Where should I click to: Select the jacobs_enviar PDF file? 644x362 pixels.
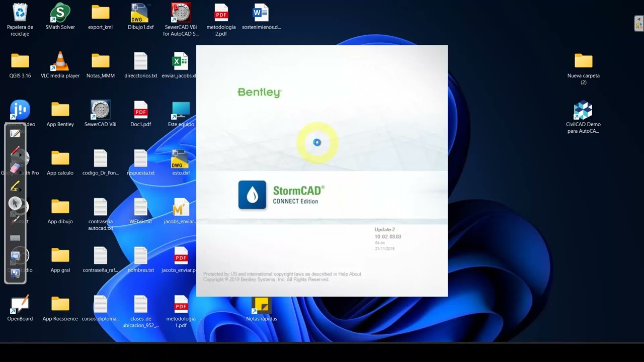[180, 260]
